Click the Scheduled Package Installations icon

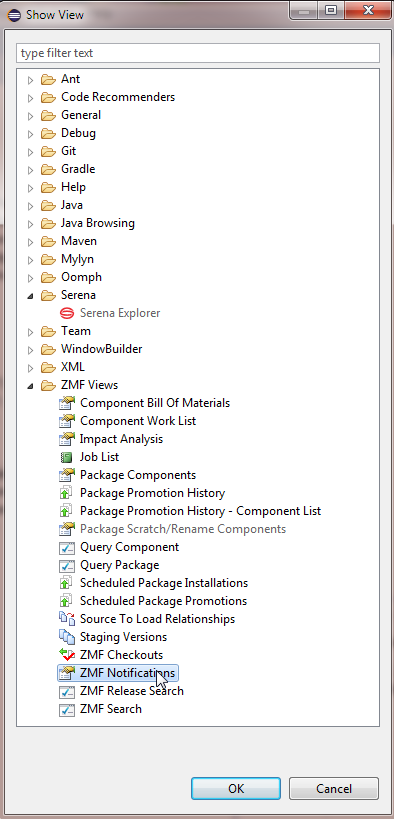click(x=66, y=583)
